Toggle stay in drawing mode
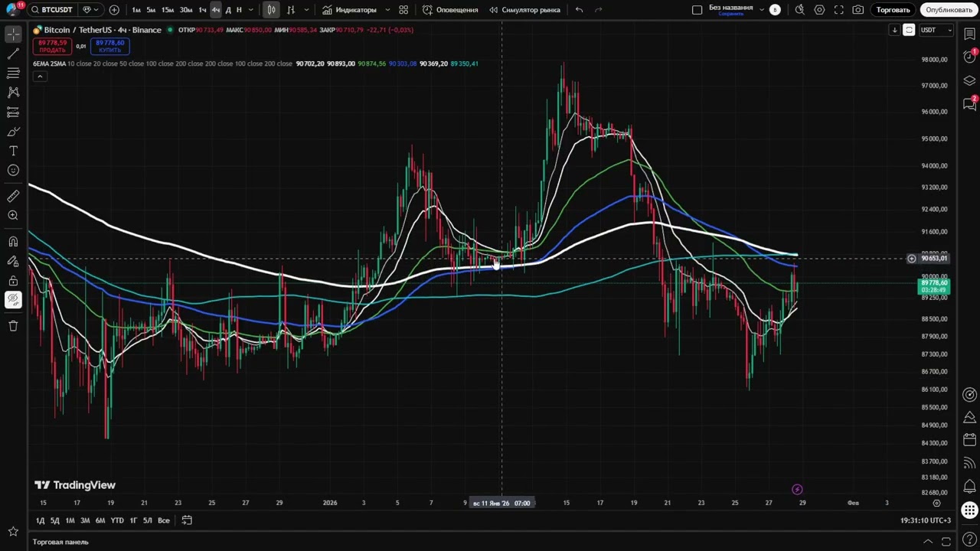The width and height of the screenshot is (980, 551). (13, 261)
